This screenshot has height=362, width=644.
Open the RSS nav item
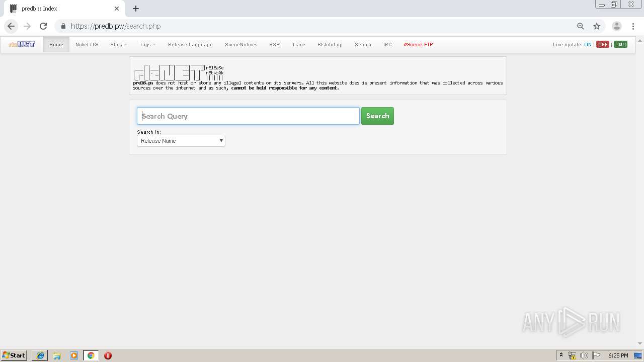coord(274,45)
